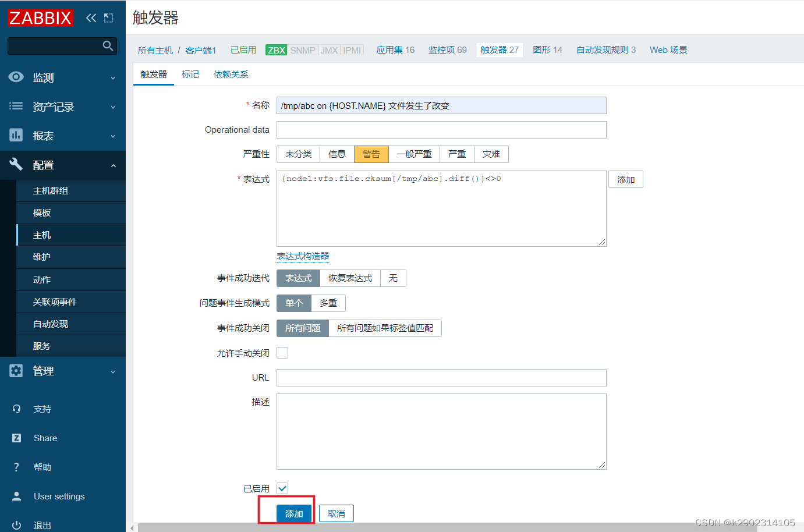Select 信息 severity

[337, 154]
